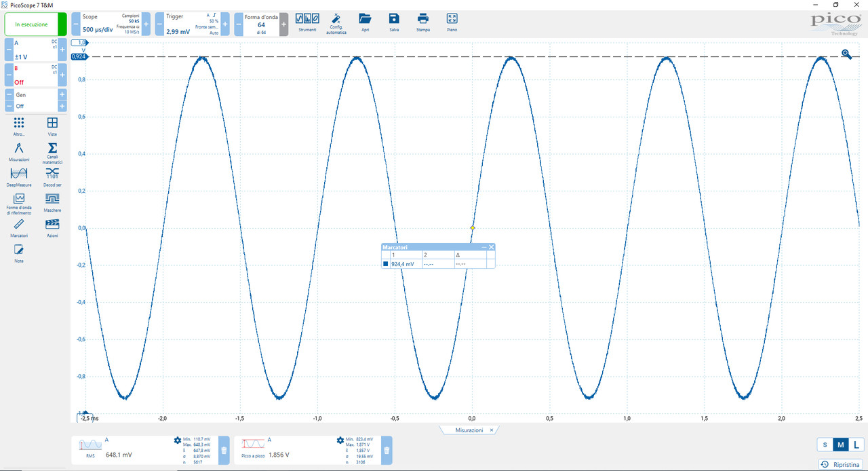Open settings gear for RMS measurement

178,440
